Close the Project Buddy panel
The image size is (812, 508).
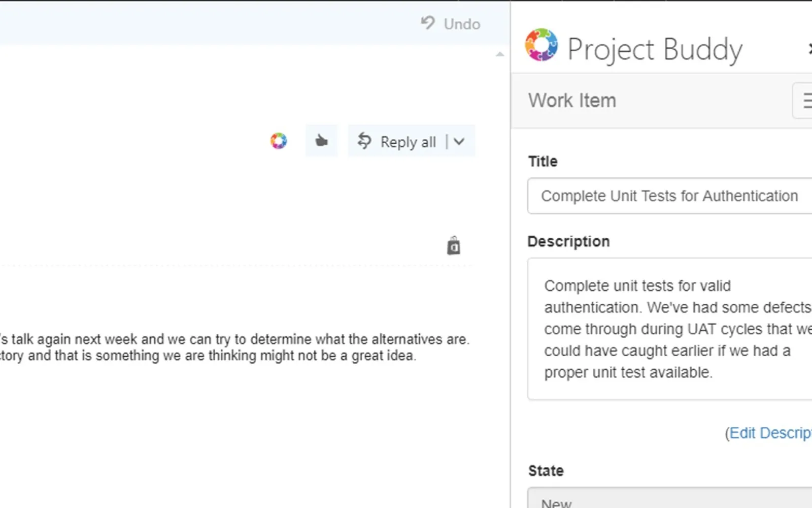click(x=809, y=49)
